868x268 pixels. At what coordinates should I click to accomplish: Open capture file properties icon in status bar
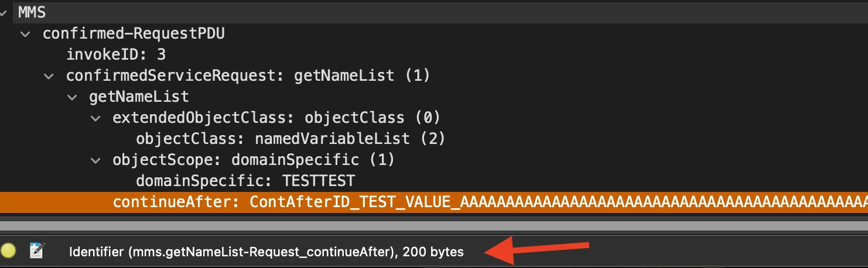point(37,250)
